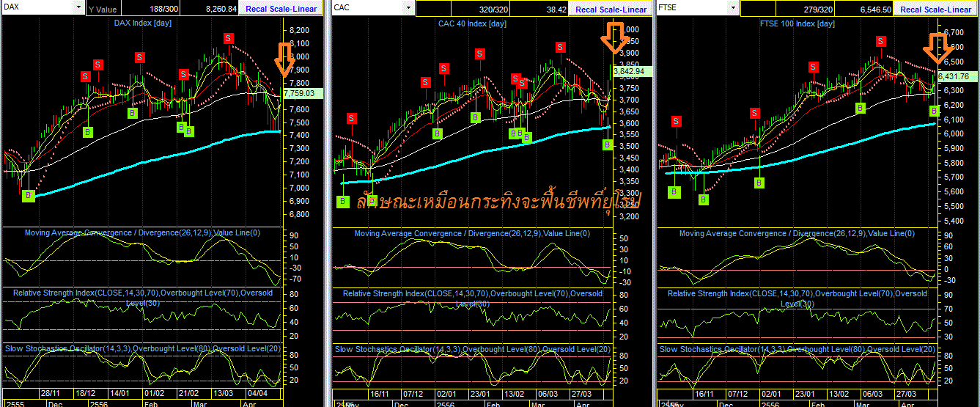Select Slow Stochastic Oscillator label in DAX panel
This screenshot has width=980, height=407.
(142, 348)
